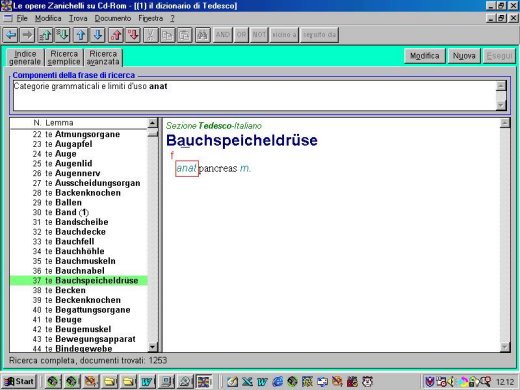Click the highlighted anat label in entry
This screenshot has width=520, height=390.
click(x=187, y=168)
